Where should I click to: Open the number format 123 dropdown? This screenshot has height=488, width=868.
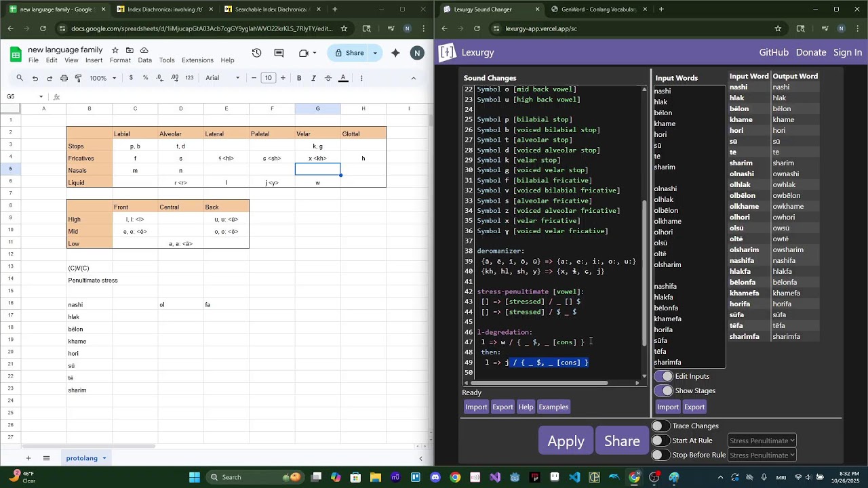click(x=189, y=78)
